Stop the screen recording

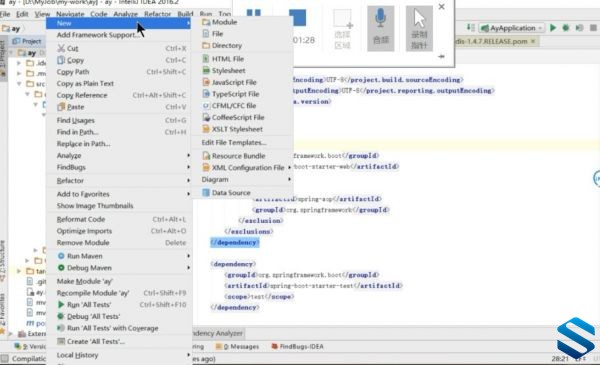point(297,18)
